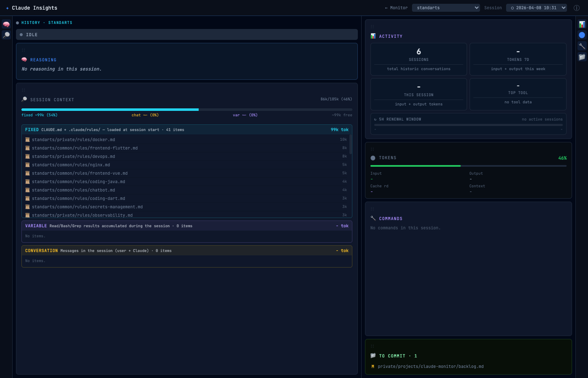The image size is (588, 378).
Task: Open the info icon in top bar
Action: [577, 8]
